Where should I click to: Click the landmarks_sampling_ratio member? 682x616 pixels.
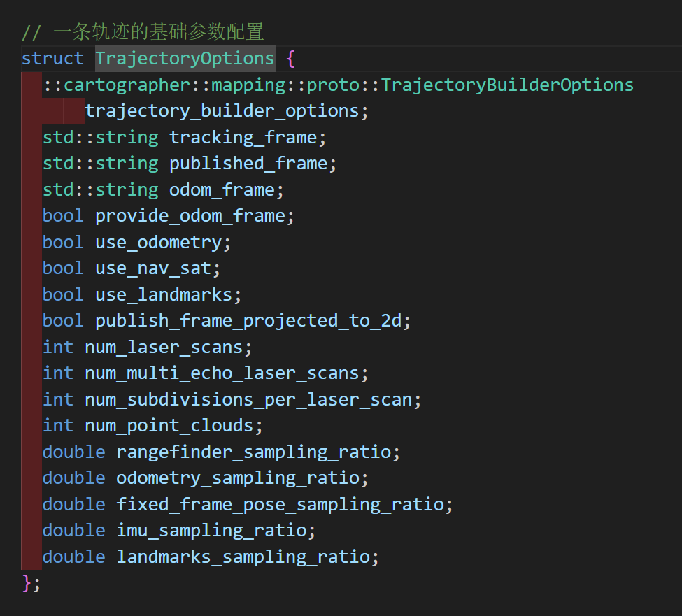tap(243, 557)
